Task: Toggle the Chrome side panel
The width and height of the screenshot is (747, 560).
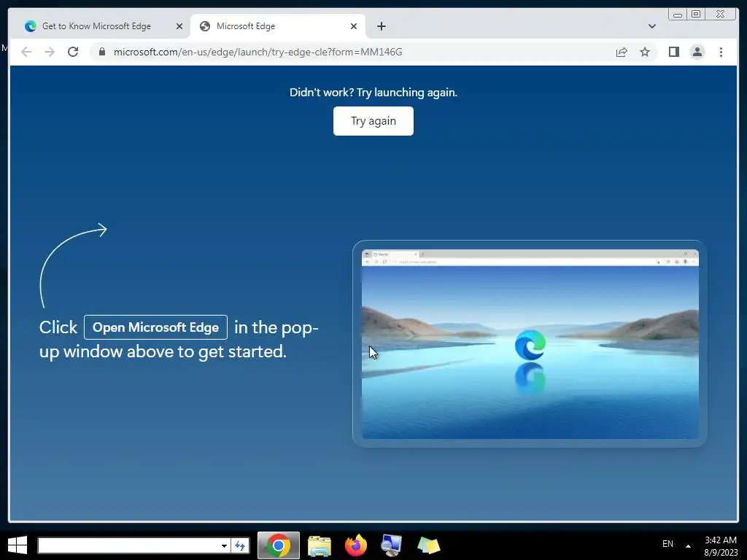Action: pos(673,52)
